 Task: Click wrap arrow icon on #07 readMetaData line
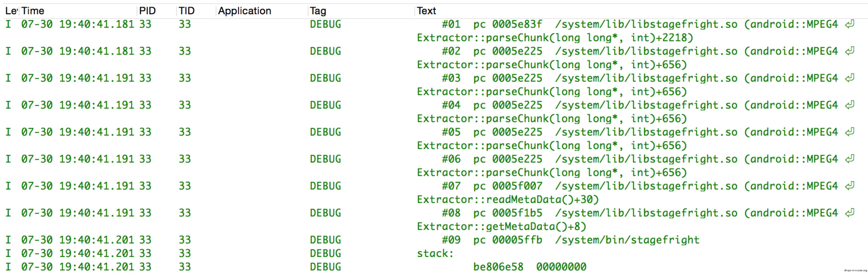click(850, 185)
